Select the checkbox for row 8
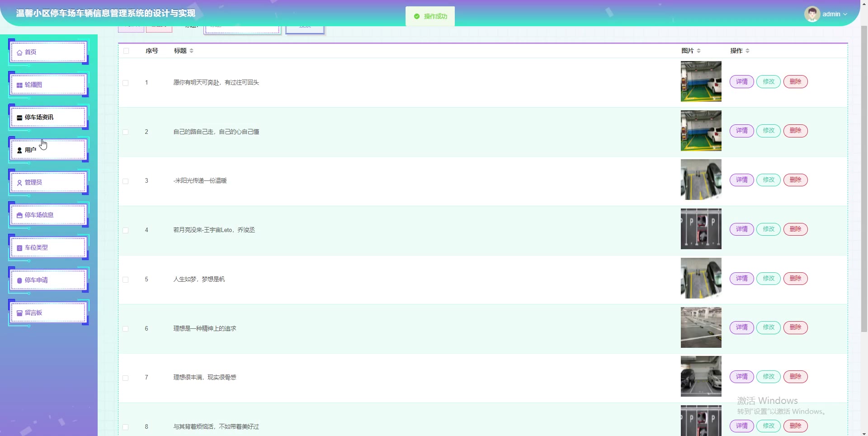868x436 pixels. click(126, 427)
